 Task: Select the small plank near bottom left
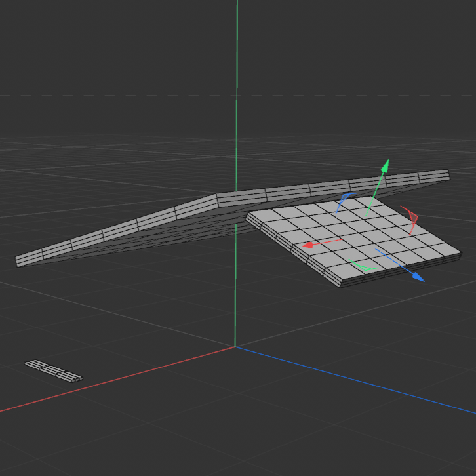pos(54,370)
